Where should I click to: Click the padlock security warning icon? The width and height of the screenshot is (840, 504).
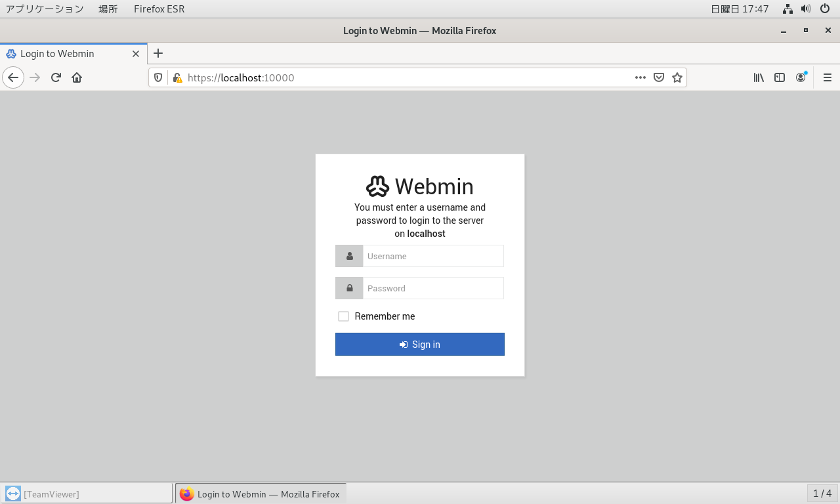point(177,77)
